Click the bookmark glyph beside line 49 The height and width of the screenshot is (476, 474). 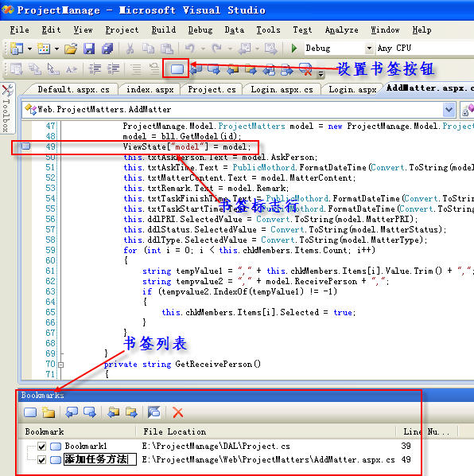(x=26, y=146)
